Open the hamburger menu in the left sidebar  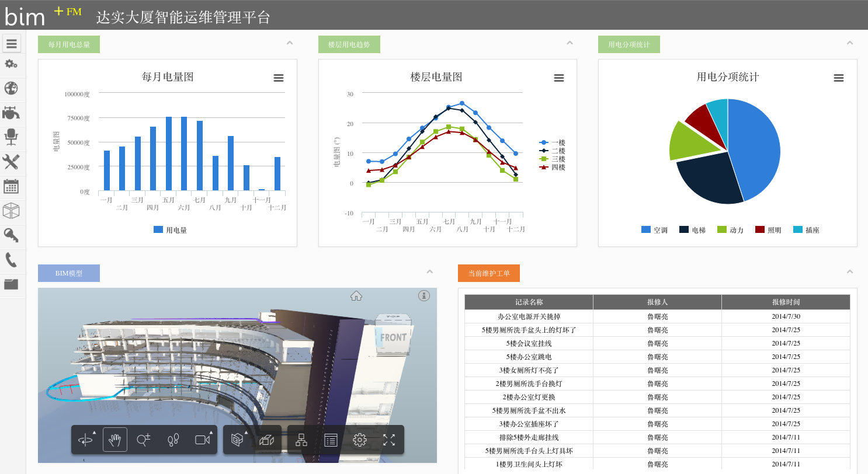12,43
